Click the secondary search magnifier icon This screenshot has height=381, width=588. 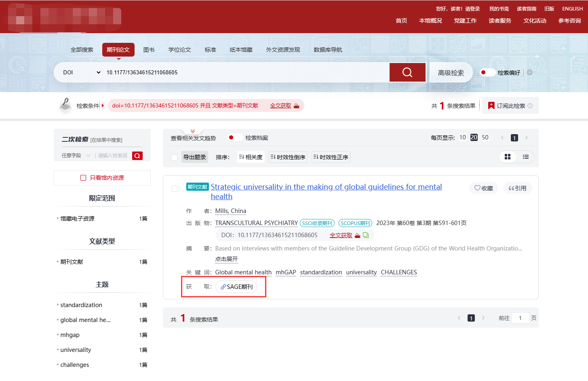coord(137,156)
